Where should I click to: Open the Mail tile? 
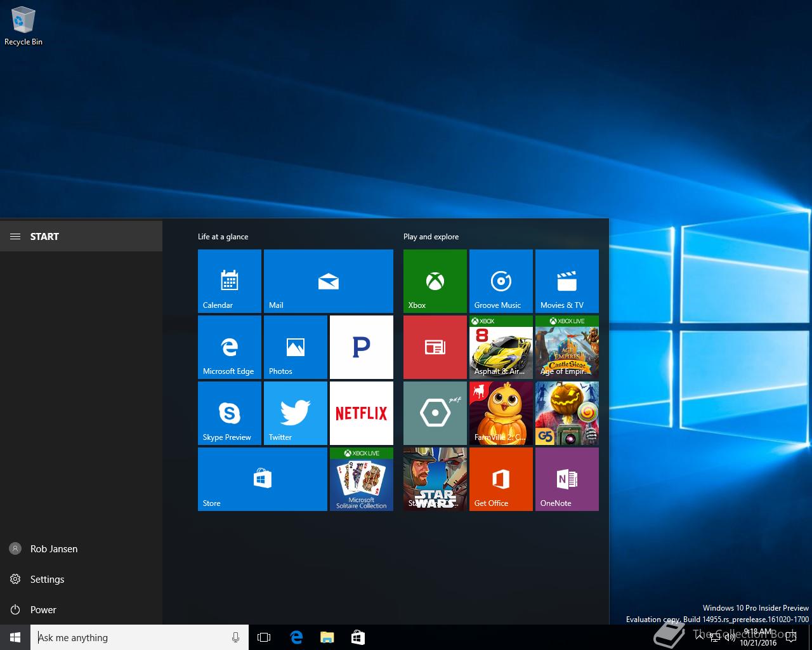329,281
